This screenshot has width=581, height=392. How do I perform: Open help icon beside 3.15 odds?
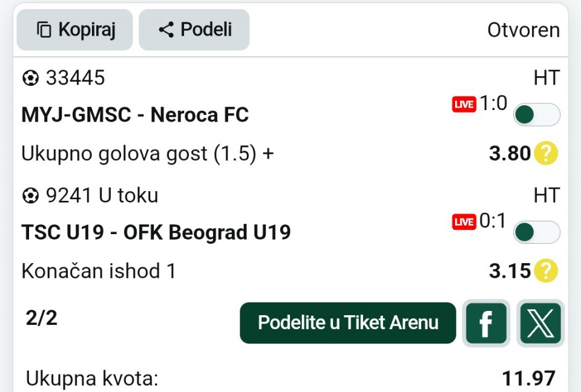[x=545, y=271]
